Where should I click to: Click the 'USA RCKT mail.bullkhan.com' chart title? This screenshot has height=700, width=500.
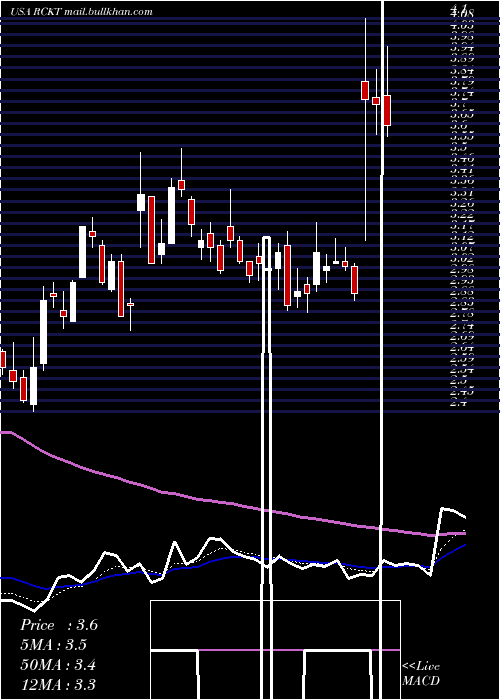tap(82, 12)
